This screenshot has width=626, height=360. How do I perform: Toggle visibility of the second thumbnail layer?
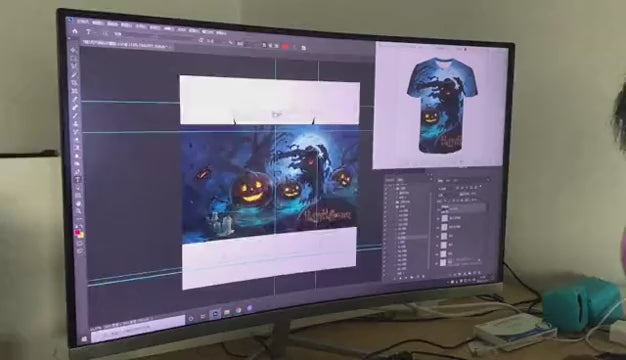[438, 218]
